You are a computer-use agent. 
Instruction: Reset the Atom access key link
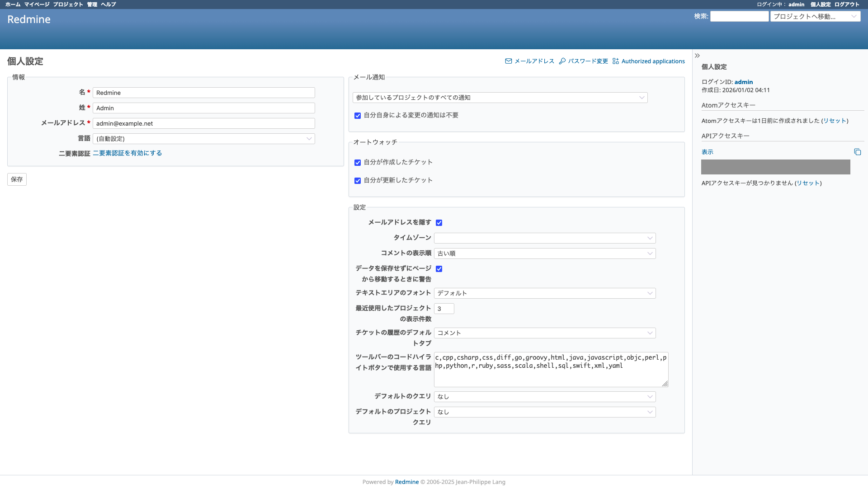point(835,121)
